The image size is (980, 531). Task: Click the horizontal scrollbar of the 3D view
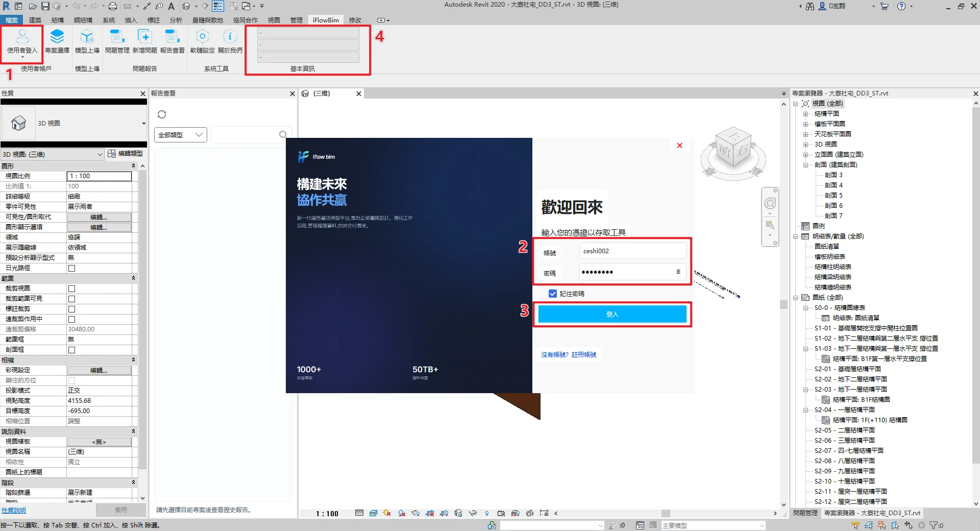click(x=665, y=513)
